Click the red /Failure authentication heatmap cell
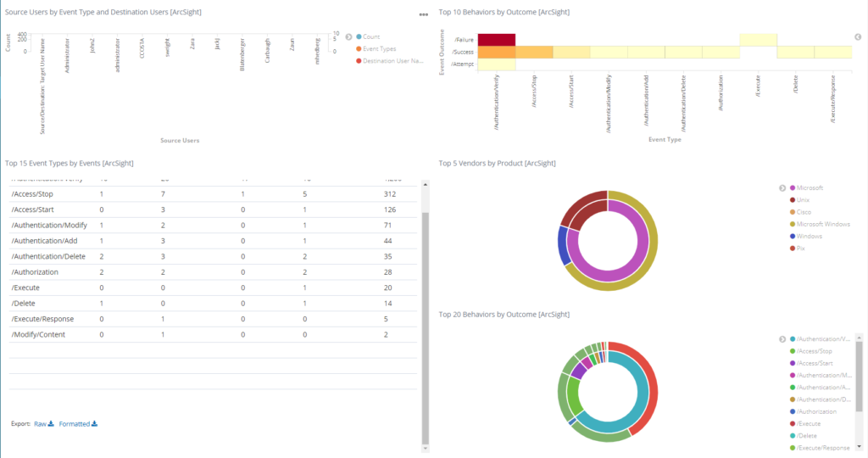 pyautogui.click(x=497, y=40)
